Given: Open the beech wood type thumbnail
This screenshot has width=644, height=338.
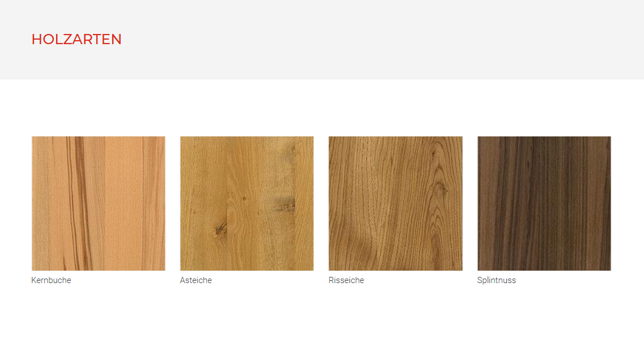Looking at the screenshot, I should click(x=99, y=203).
